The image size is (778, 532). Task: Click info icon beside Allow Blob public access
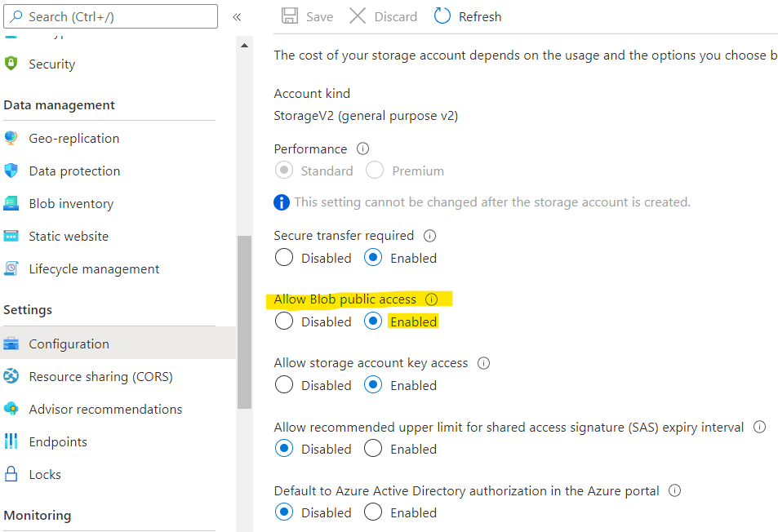point(432,299)
